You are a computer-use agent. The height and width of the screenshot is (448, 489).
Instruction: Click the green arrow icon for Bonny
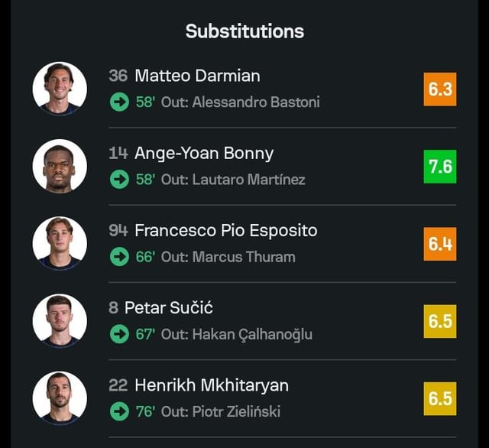[119, 180]
